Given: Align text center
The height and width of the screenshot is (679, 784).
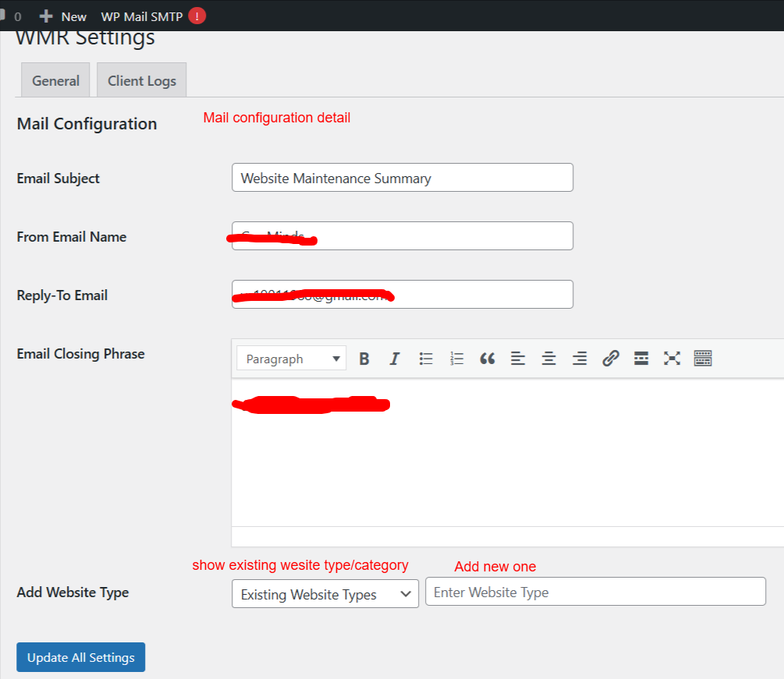Looking at the screenshot, I should tap(548, 359).
